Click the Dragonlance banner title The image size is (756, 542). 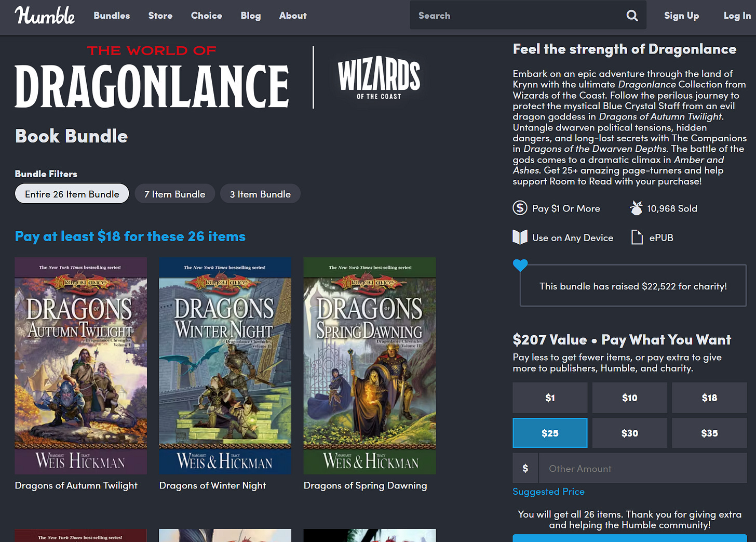click(152, 77)
